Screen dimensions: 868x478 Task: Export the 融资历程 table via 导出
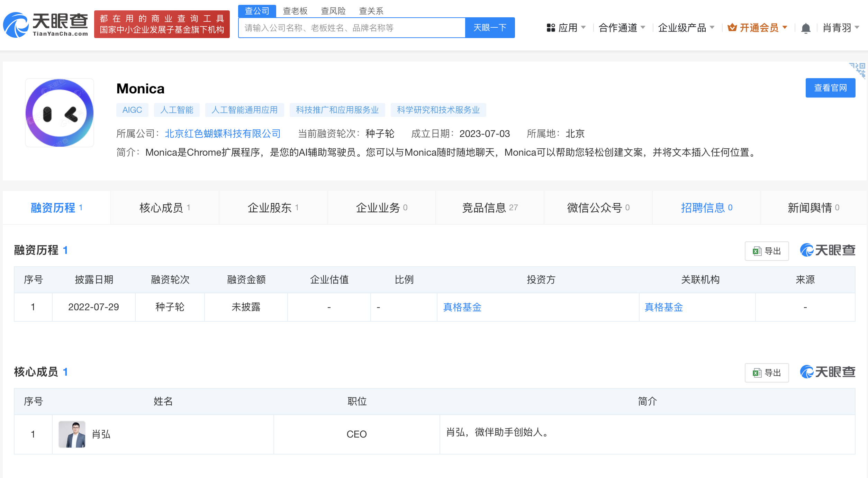pyautogui.click(x=767, y=251)
